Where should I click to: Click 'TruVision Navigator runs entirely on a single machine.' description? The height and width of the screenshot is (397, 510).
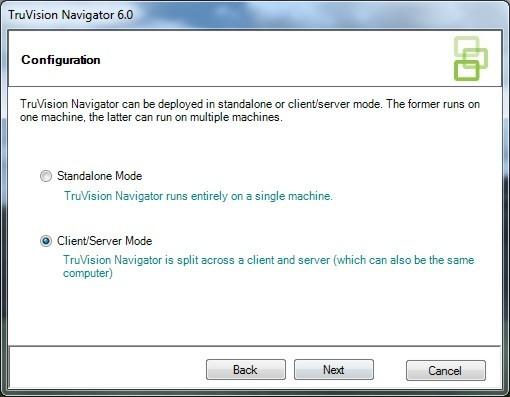198,196
